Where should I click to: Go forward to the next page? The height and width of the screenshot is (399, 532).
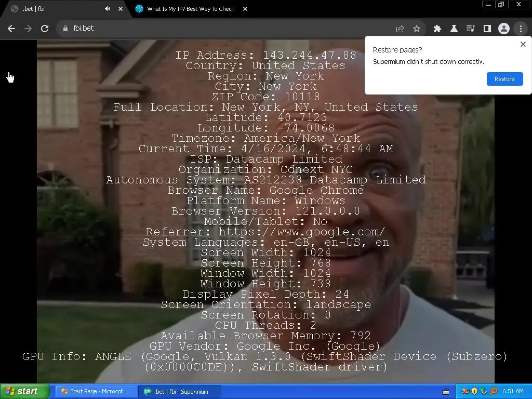tap(28, 29)
